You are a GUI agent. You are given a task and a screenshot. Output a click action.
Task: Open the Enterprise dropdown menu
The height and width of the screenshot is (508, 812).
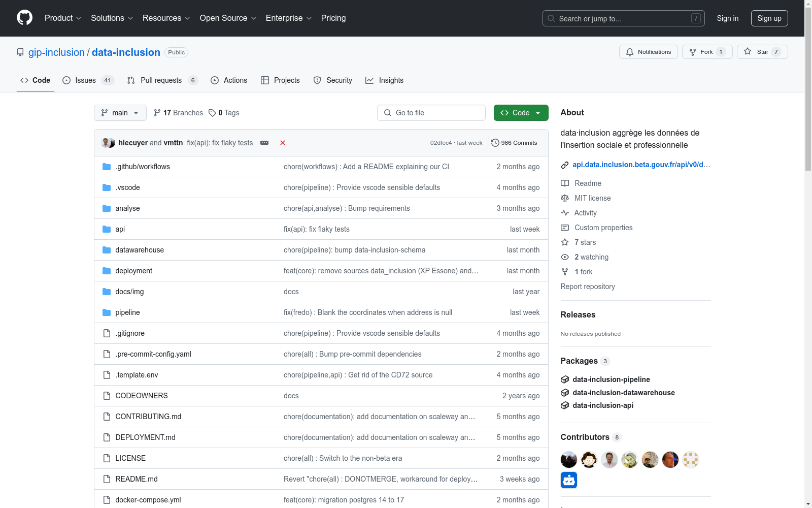289,18
